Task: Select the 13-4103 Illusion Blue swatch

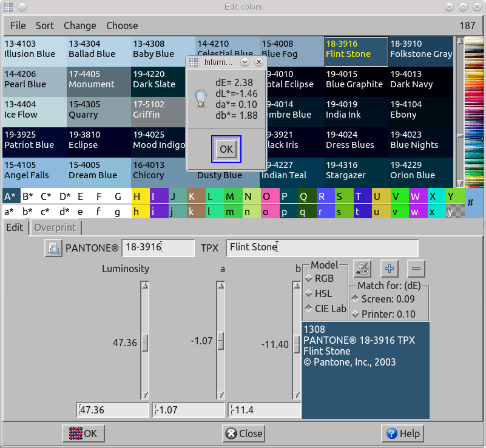Action: (x=35, y=52)
